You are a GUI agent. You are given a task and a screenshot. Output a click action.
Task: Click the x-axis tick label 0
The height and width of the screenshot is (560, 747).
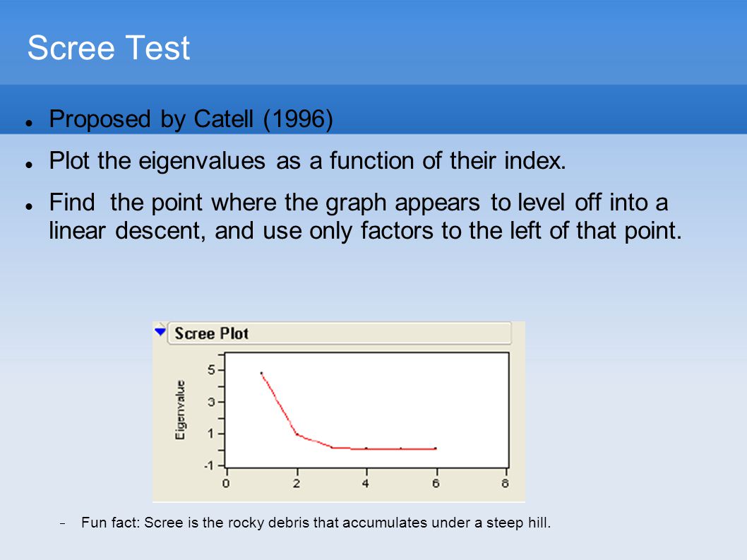click(226, 483)
